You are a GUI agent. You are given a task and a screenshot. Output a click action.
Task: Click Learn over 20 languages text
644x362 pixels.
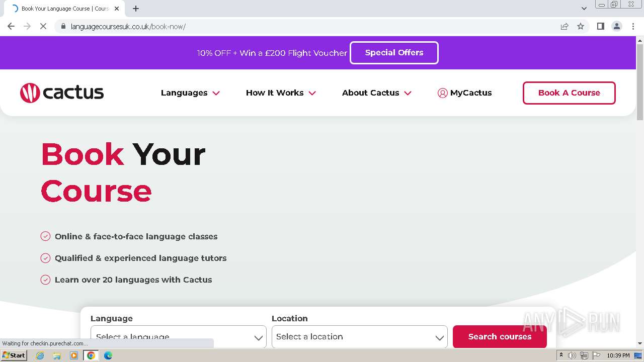(133, 280)
